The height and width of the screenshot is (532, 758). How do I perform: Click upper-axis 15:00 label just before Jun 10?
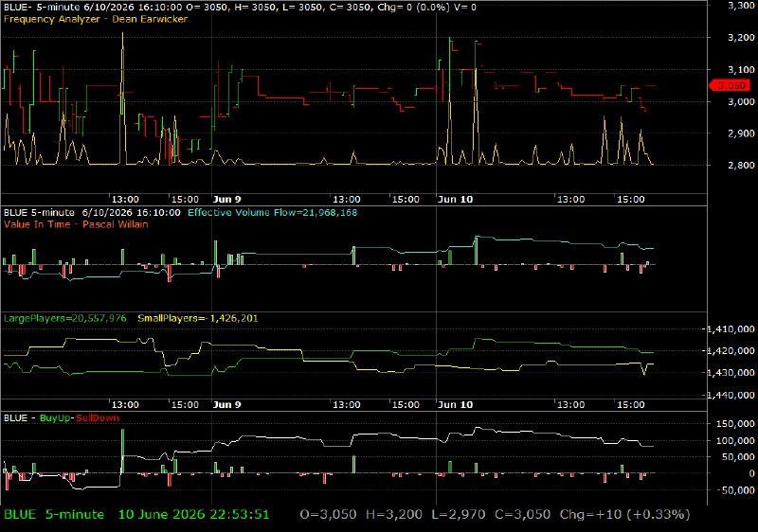[406, 199]
